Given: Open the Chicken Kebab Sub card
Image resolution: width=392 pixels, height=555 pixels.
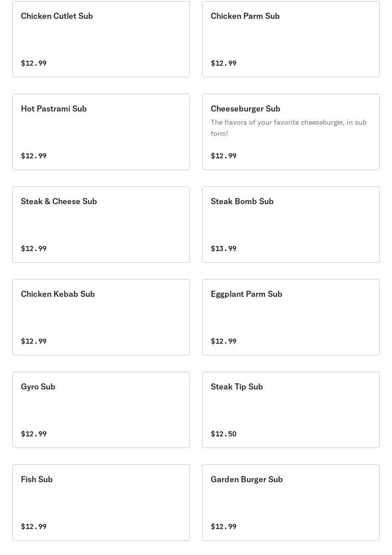Looking at the screenshot, I should [101, 317].
